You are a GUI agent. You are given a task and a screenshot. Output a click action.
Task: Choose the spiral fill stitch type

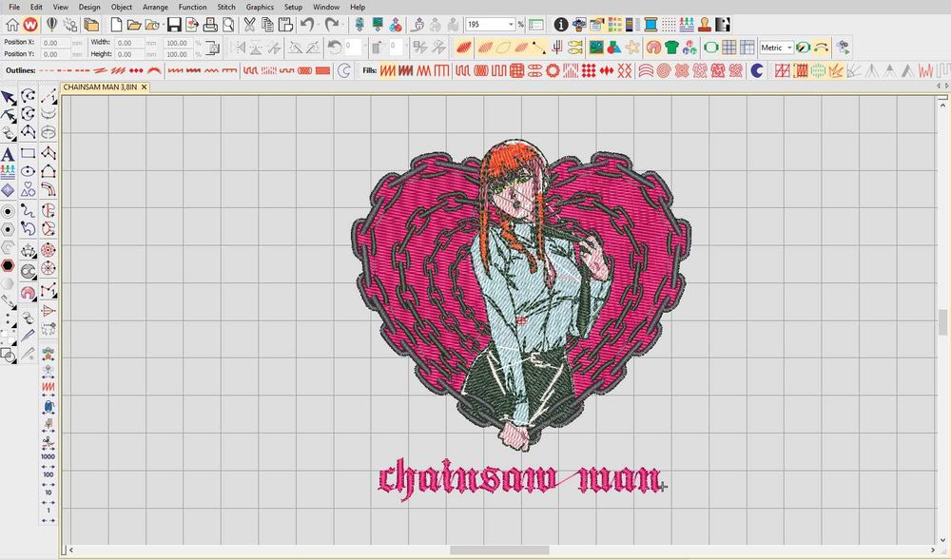tap(664, 71)
